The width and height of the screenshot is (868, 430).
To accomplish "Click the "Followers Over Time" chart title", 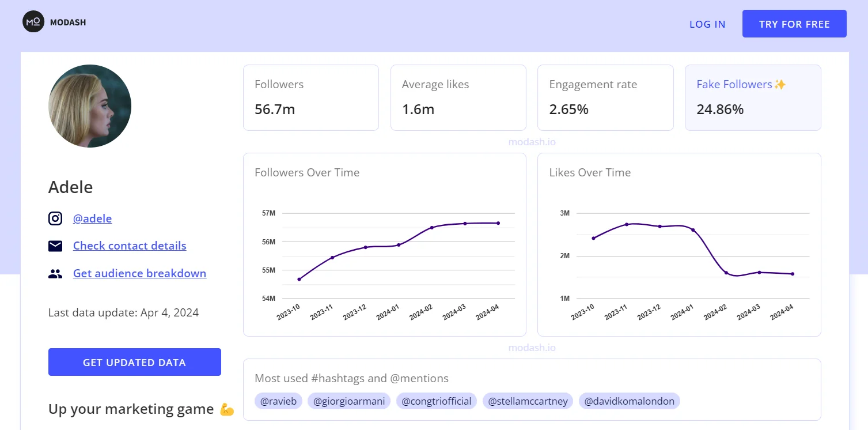I will (307, 172).
